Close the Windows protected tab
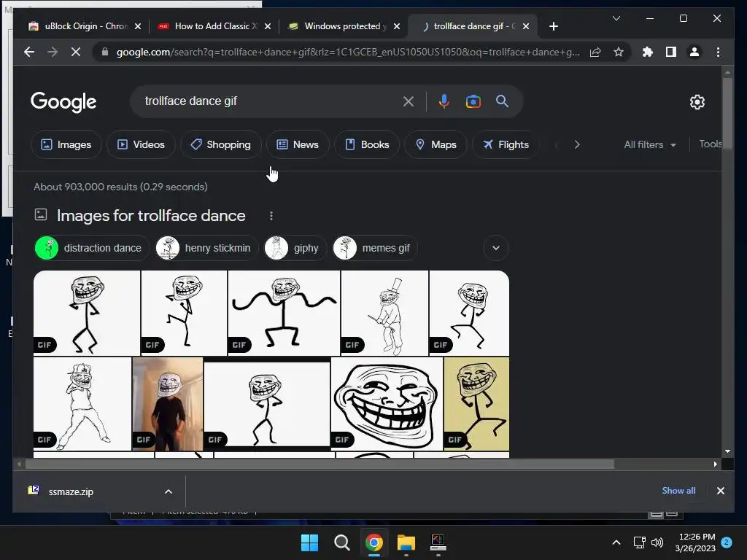 (396, 26)
